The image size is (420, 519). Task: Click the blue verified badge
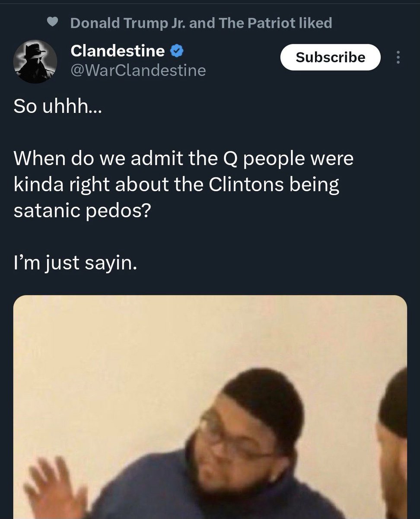click(176, 51)
